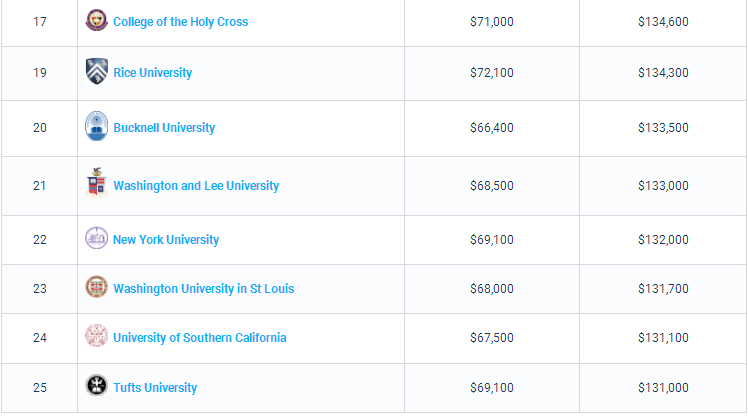Go to University of Southern California link

pos(199,338)
